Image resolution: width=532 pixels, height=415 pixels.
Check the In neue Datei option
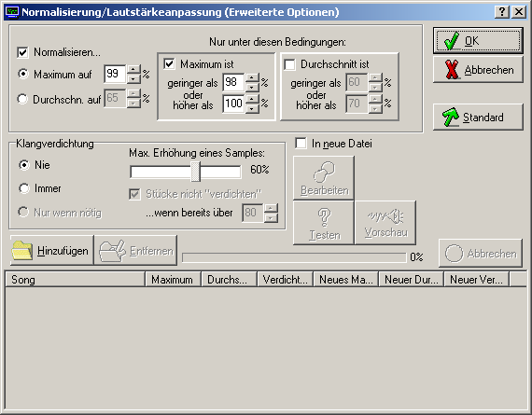tap(301, 144)
